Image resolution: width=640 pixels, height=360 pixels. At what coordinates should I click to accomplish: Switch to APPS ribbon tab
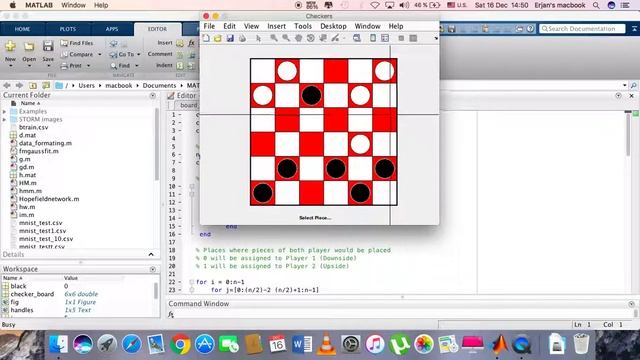pyautogui.click(x=112, y=29)
